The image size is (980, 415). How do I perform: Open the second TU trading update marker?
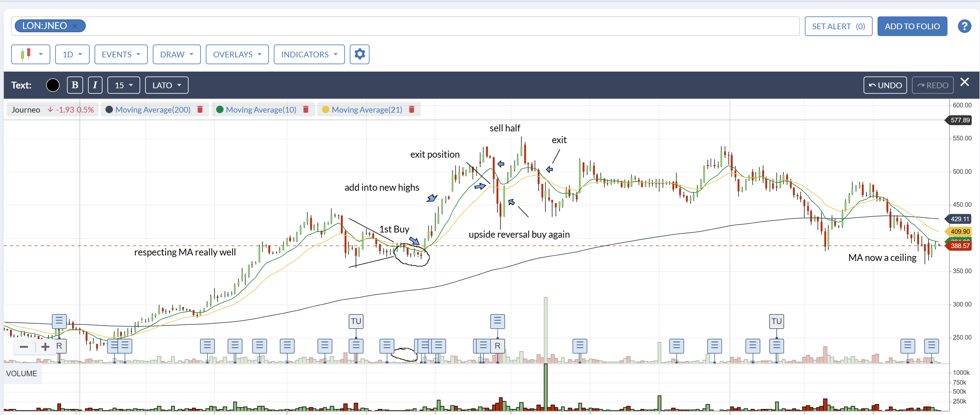776,321
